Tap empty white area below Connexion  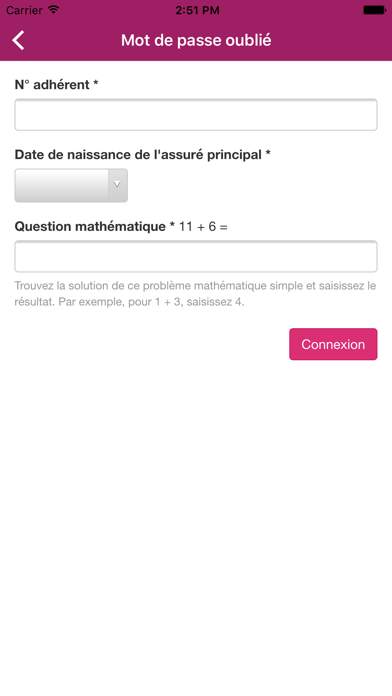pyautogui.click(x=196, y=510)
